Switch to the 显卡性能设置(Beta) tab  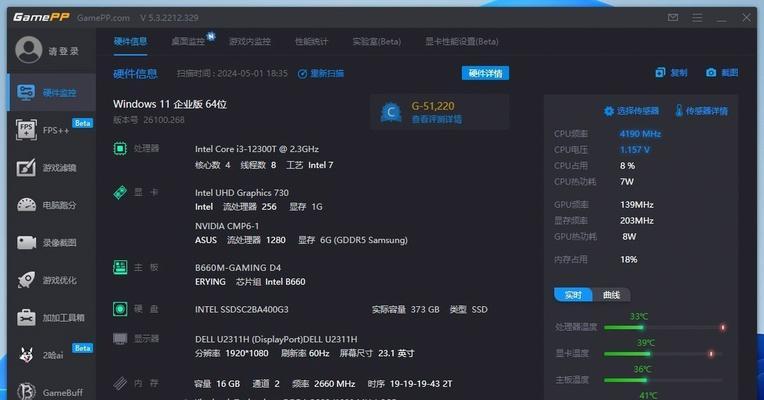[x=462, y=41]
